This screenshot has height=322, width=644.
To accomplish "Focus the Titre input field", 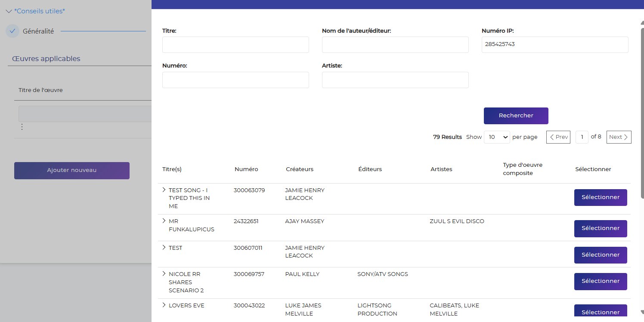I will [x=235, y=45].
